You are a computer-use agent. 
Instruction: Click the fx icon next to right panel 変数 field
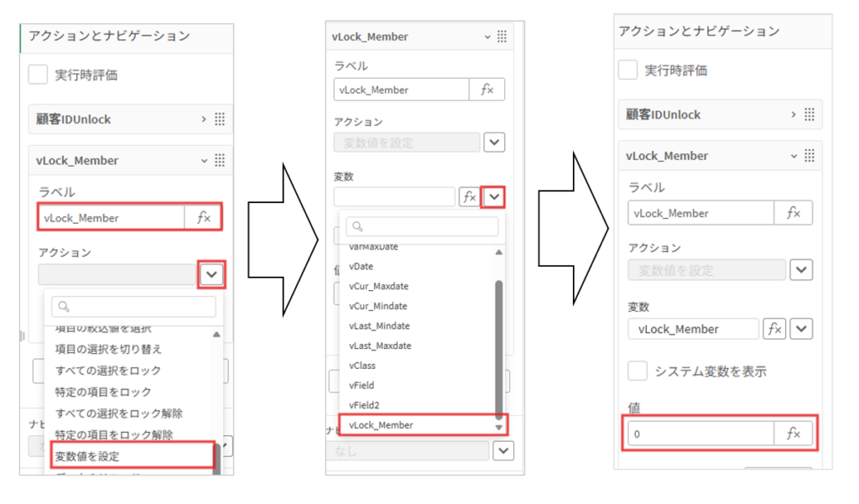click(774, 329)
